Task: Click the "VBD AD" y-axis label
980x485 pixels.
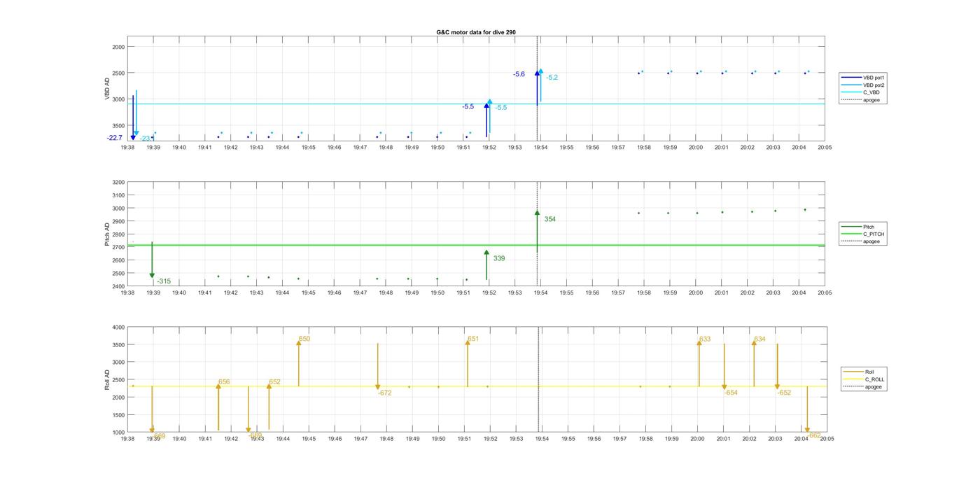Action: pyautogui.click(x=108, y=90)
